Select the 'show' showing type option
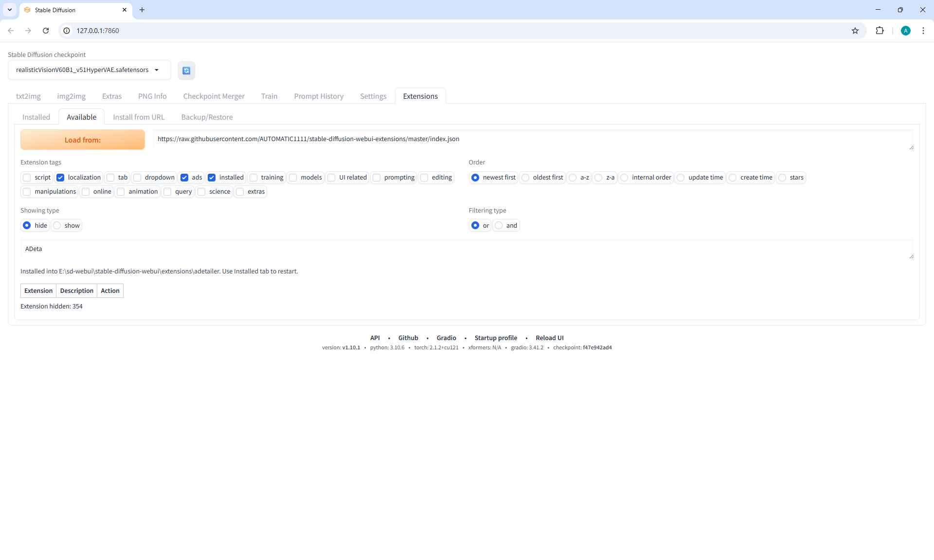This screenshot has height=560, width=934. click(x=57, y=226)
